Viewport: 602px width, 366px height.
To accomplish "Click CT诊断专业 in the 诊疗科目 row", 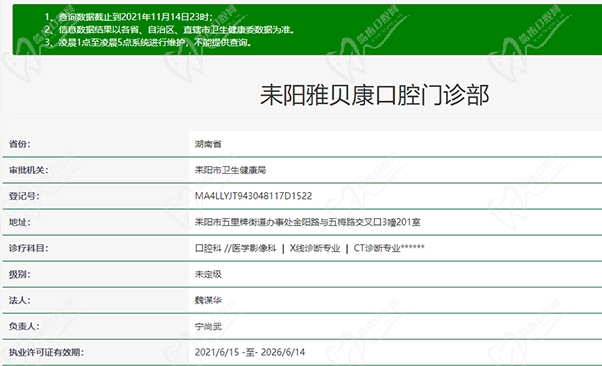I will click(377, 248).
